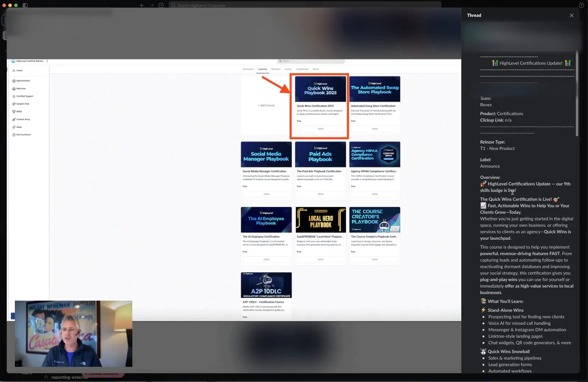Image resolution: width=588 pixels, height=382 pixels.
Task: Open the help question mark icon
Action: 581,5
